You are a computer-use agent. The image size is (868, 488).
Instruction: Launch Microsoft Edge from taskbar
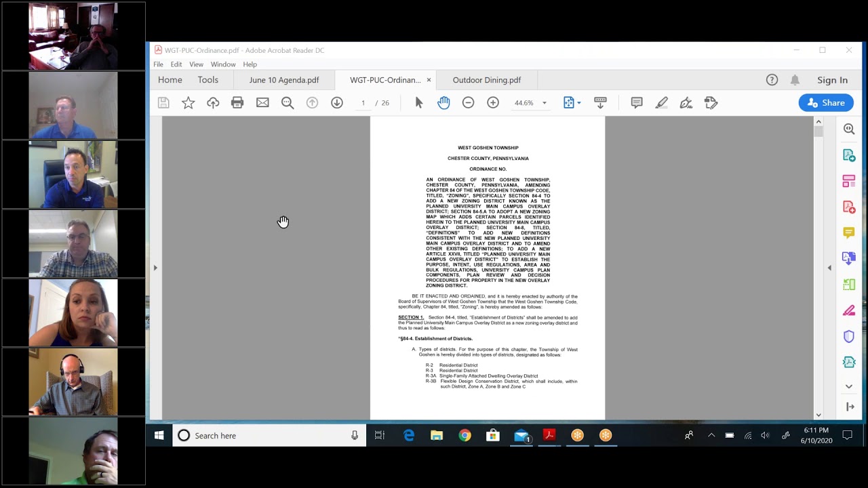point(409,436)
